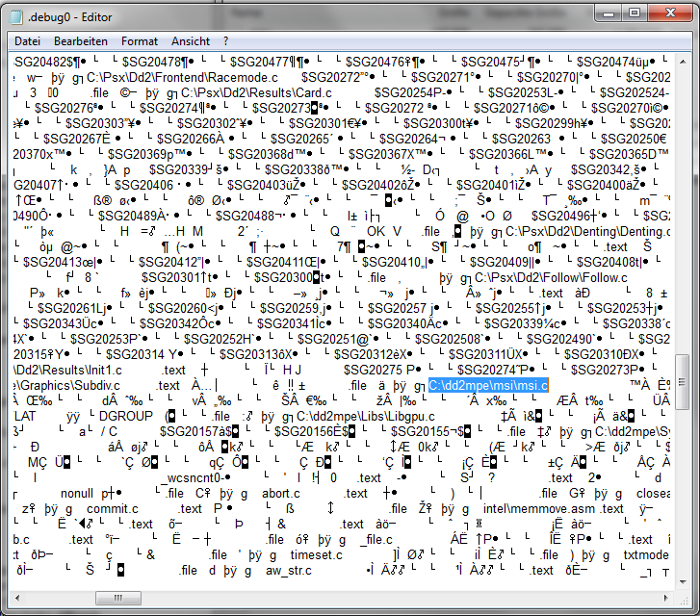Open the Format menu
This screenshot has height=616, width=700.
click(140, 41)
